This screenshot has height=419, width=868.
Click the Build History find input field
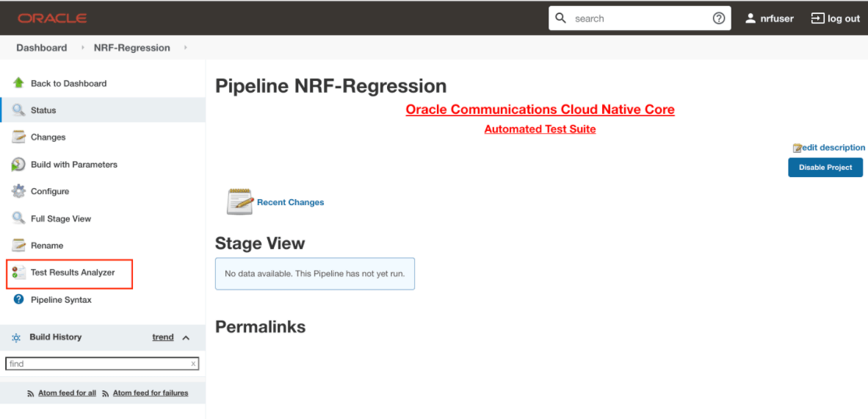coord(98,364)
